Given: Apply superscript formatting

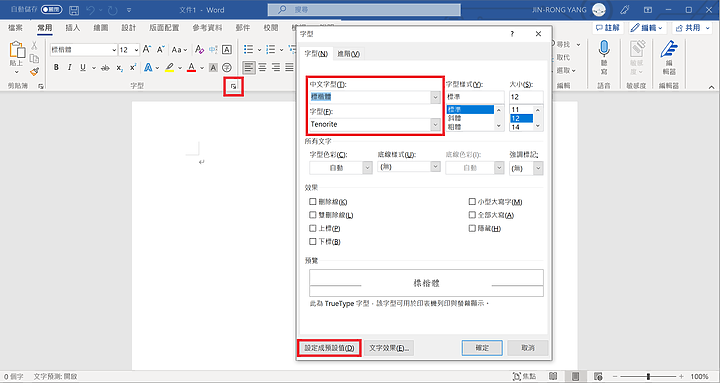Looking at the screenshot, I should [x=133, y=68].
